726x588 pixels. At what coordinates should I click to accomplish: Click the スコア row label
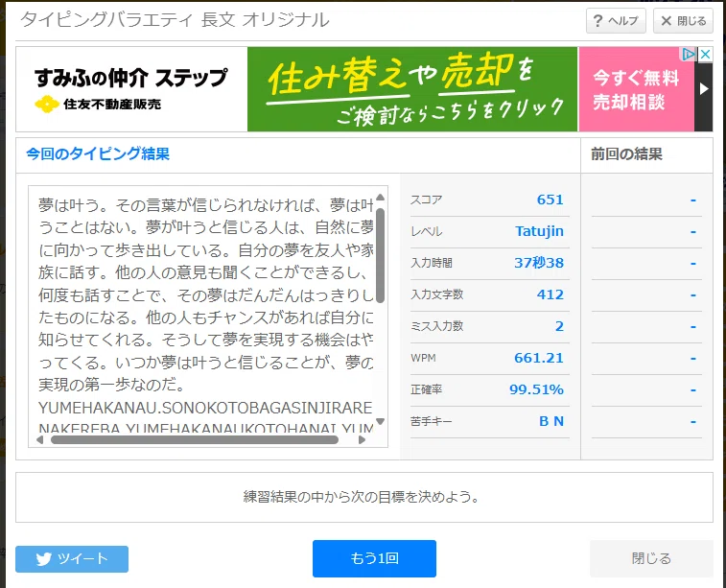coord(427,200)
